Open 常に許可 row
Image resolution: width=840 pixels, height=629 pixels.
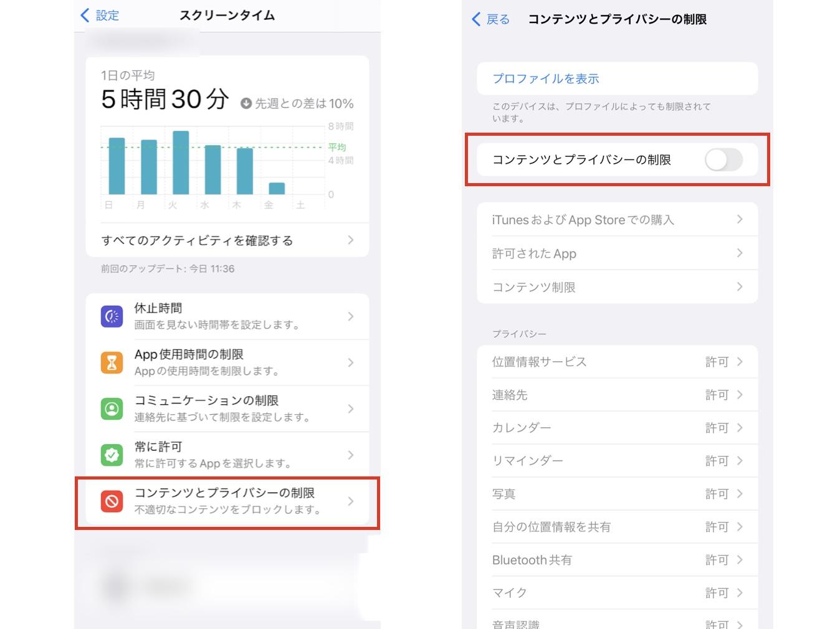point(227,455)
